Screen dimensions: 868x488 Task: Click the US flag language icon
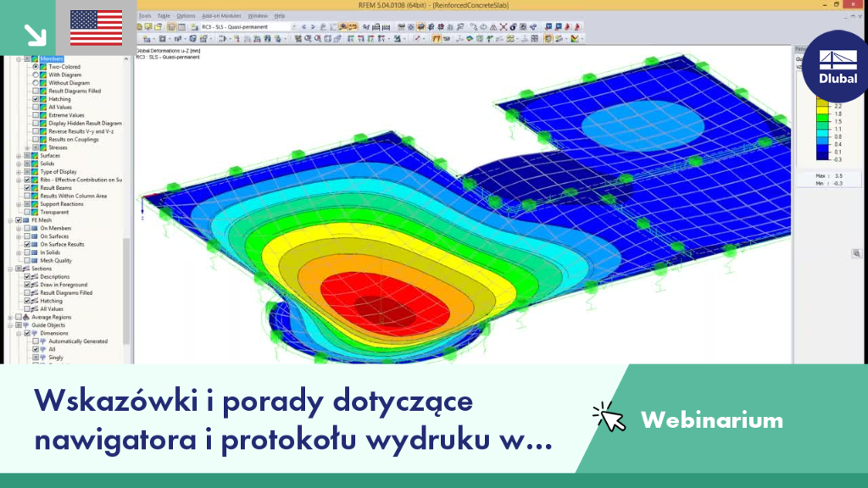[x=97, y=28]
